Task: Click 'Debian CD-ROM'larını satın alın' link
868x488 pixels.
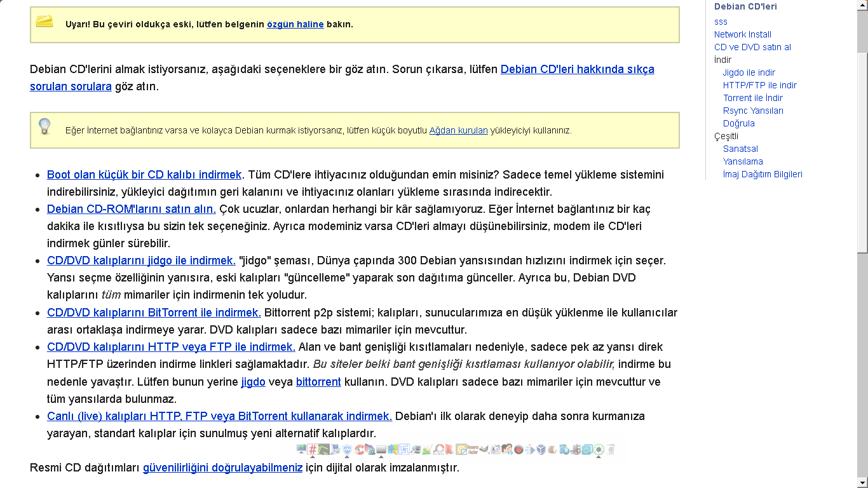Action: 132,209
